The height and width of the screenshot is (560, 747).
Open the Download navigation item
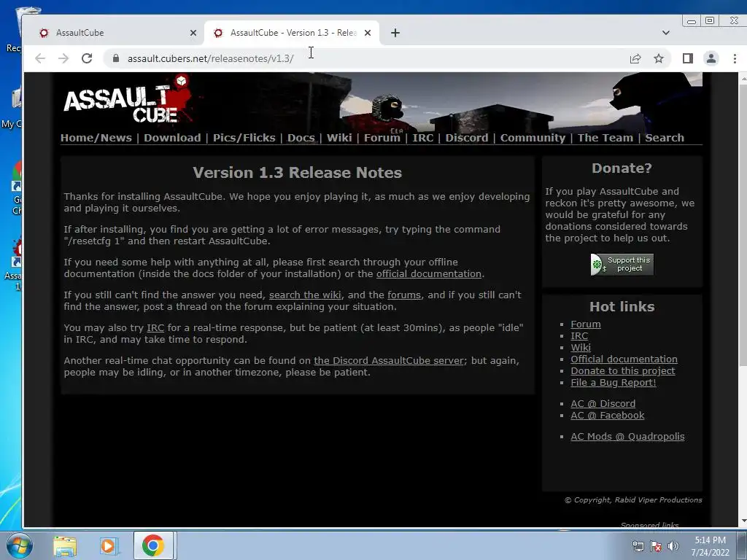click(172, 138)
